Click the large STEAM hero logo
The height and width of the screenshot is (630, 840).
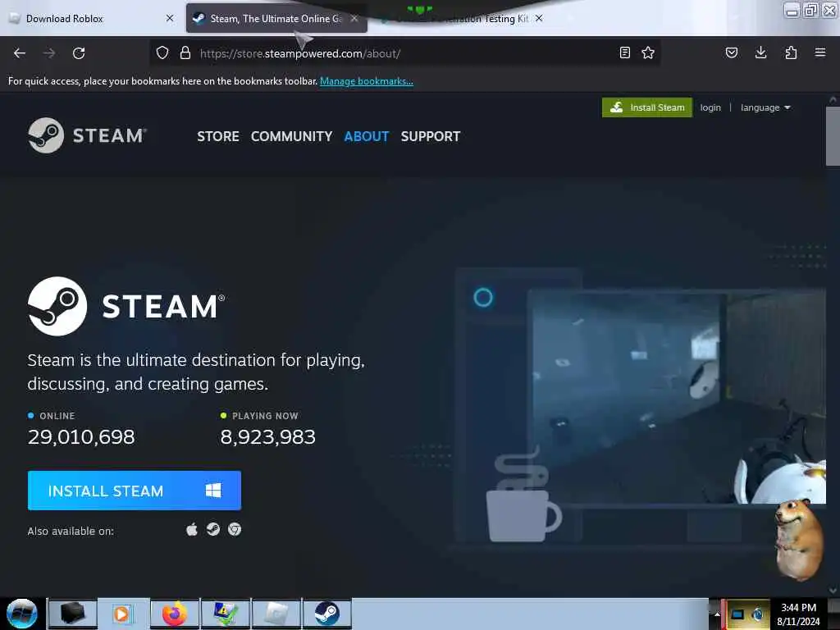[x=126, y=307]
